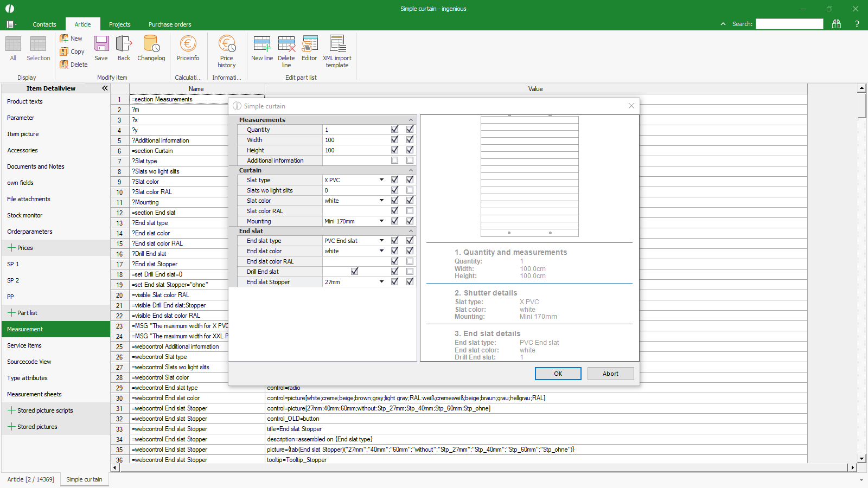This screenshot has height=488, width=868.
Task: Open the Changelog tool
Action: (151, 44)
